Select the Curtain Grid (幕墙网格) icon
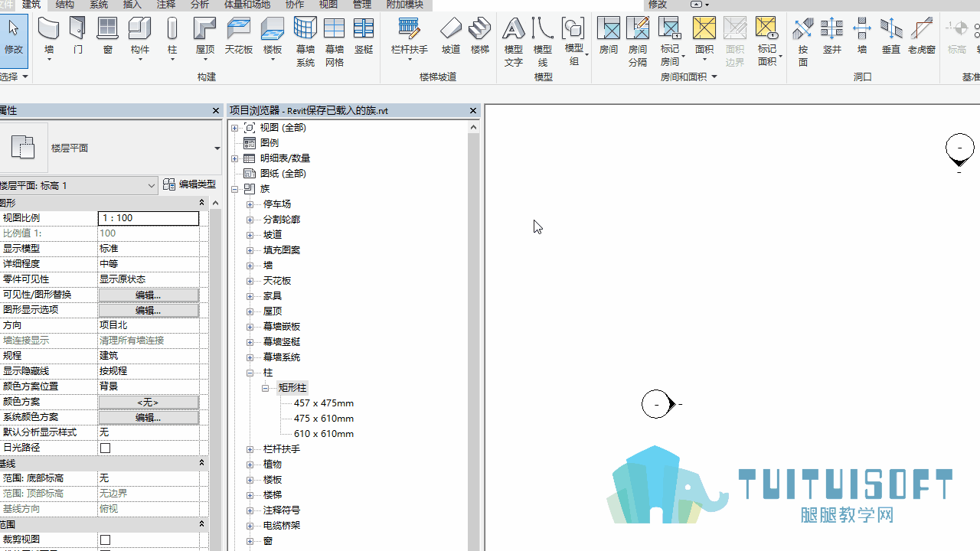980x551 pixels. 334,28
